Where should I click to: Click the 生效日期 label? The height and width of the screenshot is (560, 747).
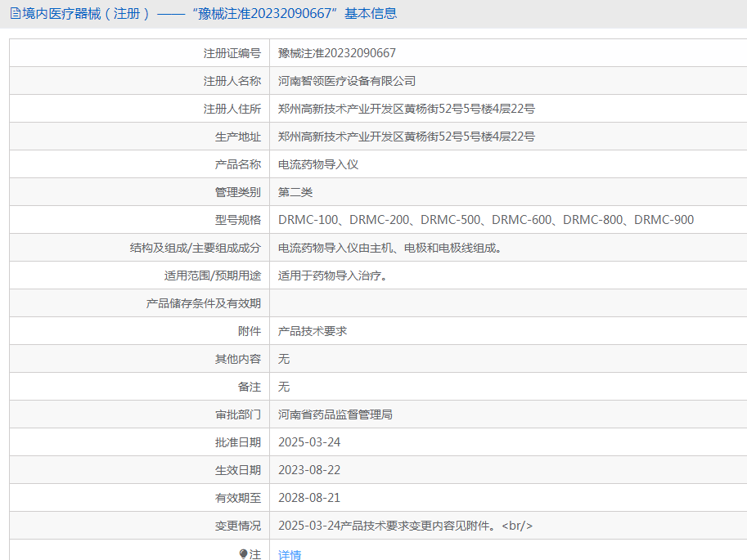click(x=238, y=470)
